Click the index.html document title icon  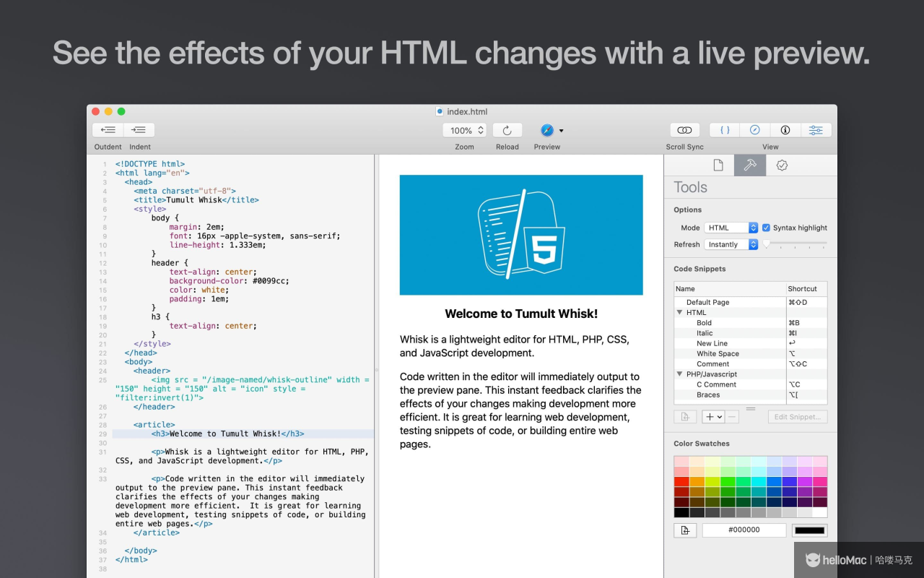pos(440,111)
